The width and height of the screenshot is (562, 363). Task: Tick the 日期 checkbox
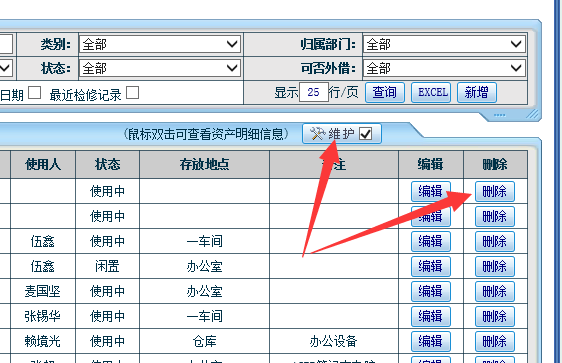(34, 93)
